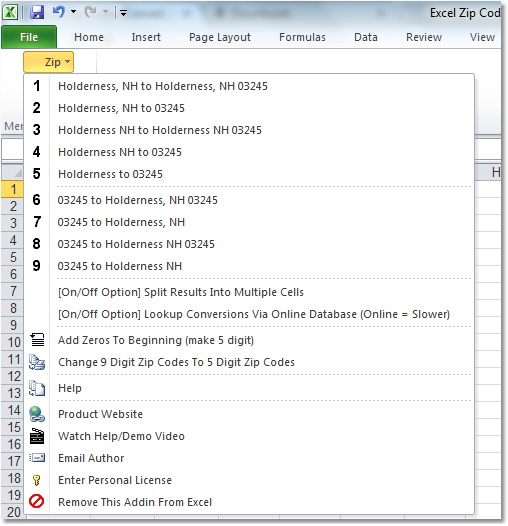Open the Formulas tab

(302, 37)
